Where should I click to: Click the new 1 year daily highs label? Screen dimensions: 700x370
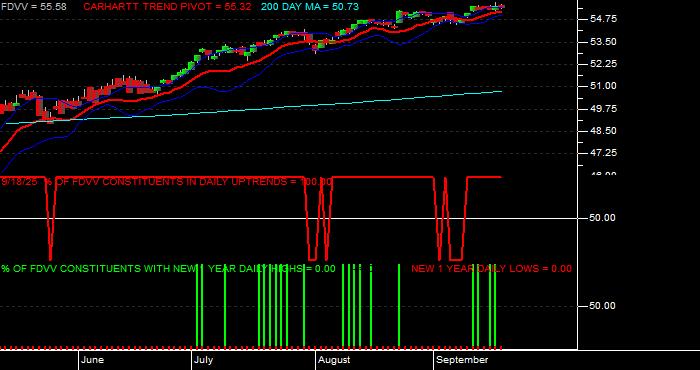[168, 269]
